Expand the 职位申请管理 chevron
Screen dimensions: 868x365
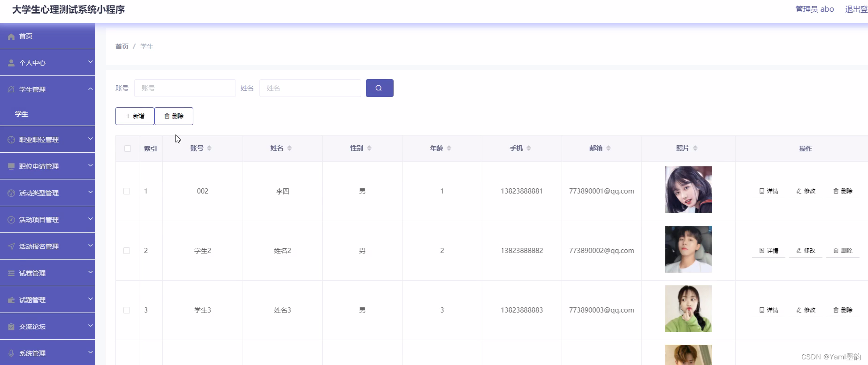91,165
